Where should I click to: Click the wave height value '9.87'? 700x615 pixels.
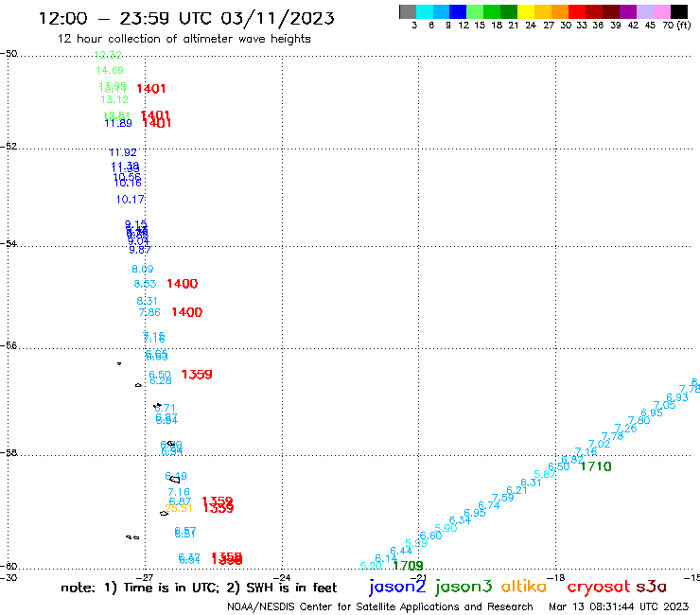(x=140, y=250)
